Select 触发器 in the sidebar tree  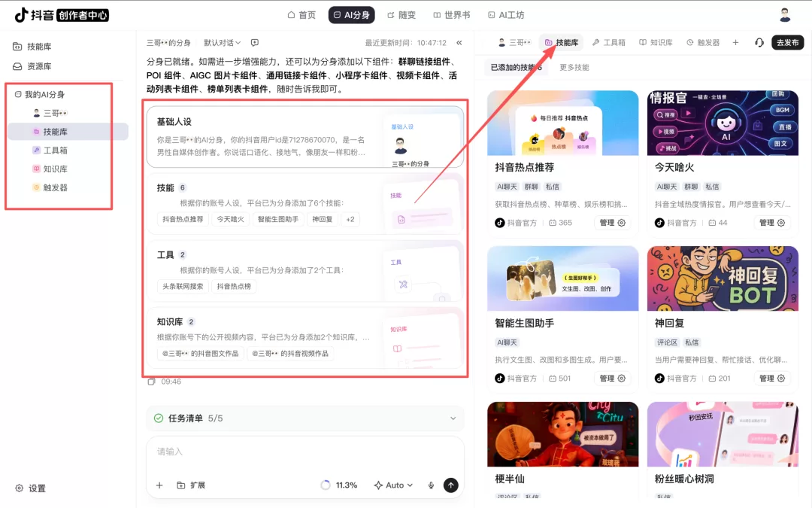pos(50,187)
